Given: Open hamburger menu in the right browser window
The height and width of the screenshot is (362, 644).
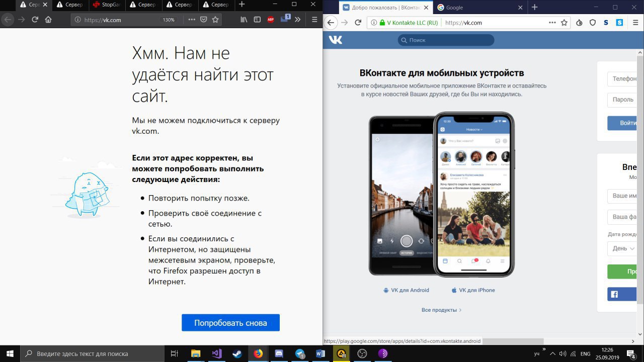Looking at the screenshot, I should click(x=635, y=23).
